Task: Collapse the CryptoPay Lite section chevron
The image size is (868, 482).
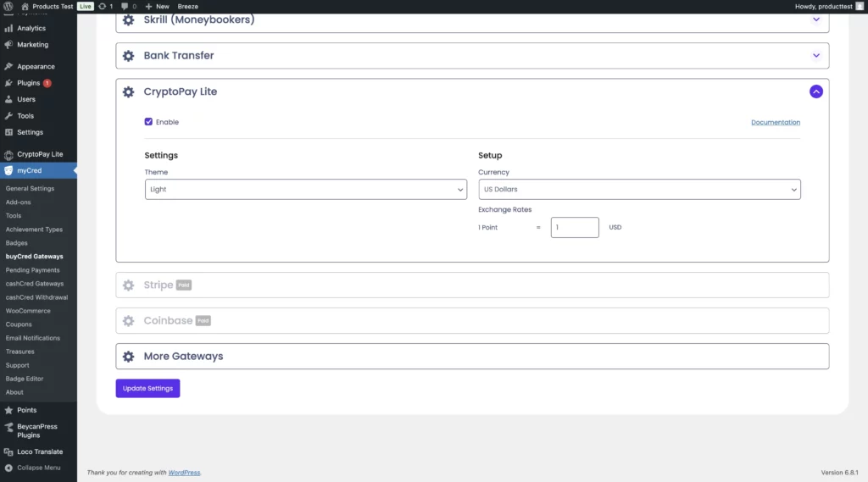Action: point(815,91)
